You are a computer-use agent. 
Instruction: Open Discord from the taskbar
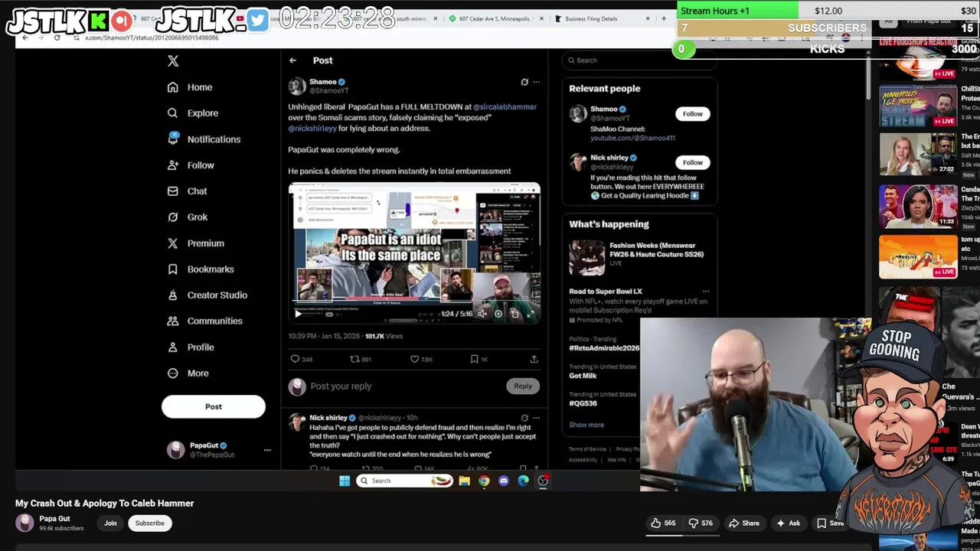[x=503, y=481]
